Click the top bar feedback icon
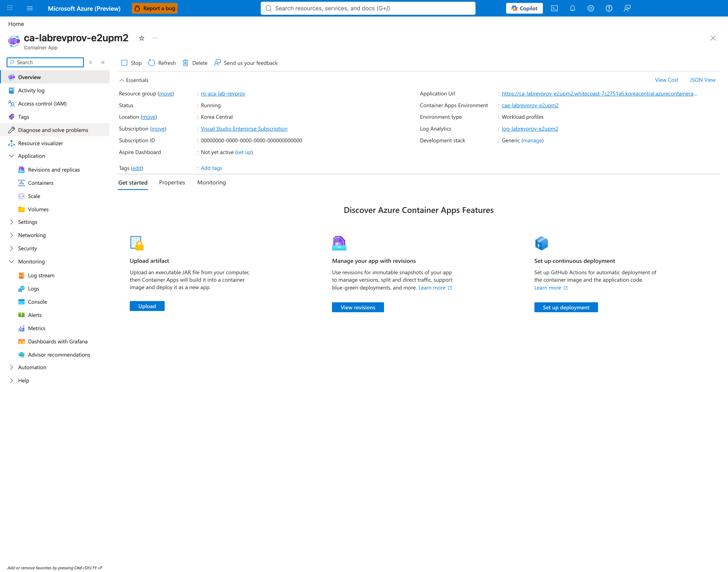The width and height of the screenshot is (728, 572). click(x=627, y=8)
